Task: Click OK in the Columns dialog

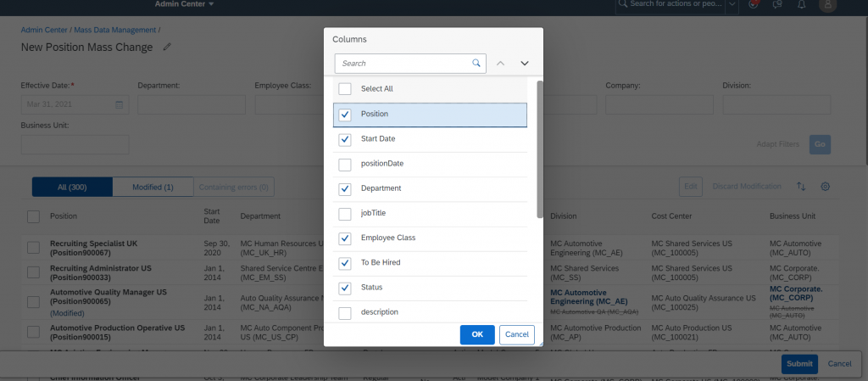Action: (477, 334)
